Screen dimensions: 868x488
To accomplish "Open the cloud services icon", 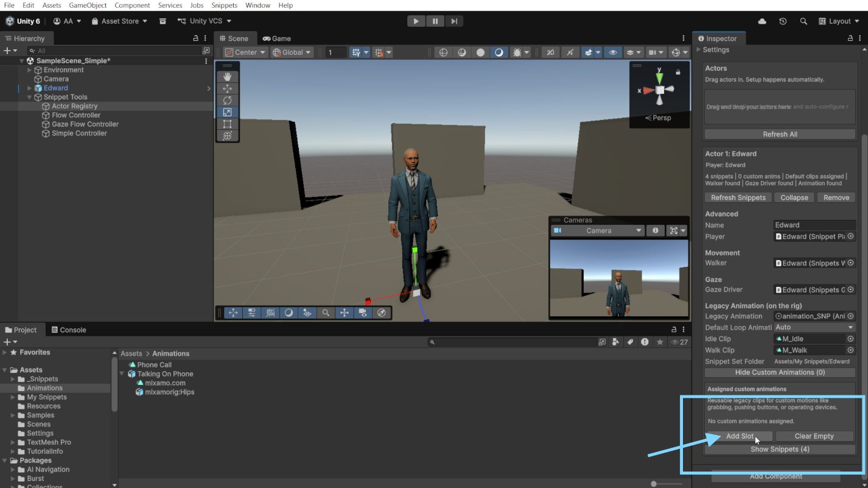I will 762,21.
